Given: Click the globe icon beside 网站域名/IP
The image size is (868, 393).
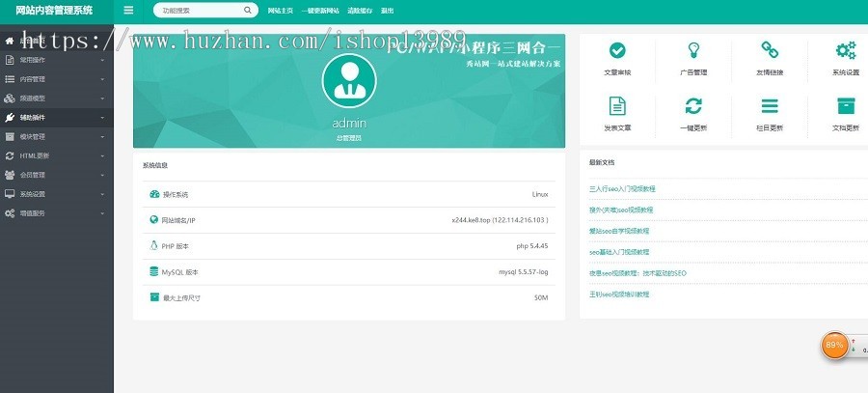Looking at the screenshot, I should click(154, 219).
